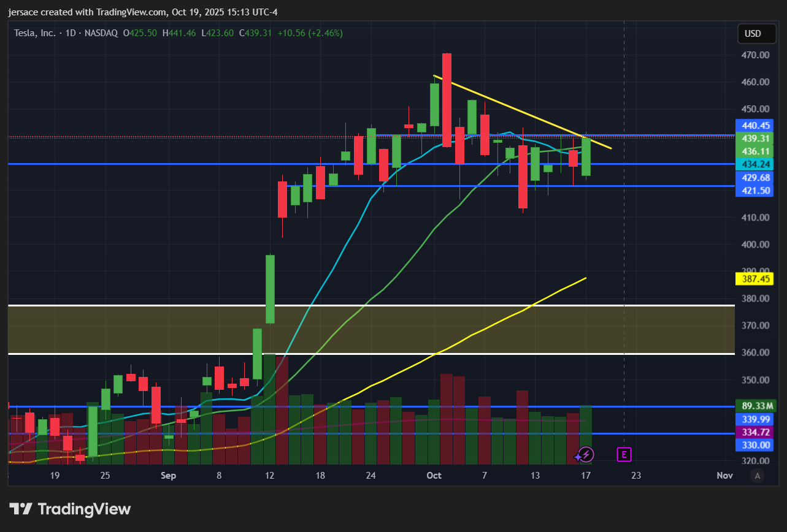This screenshot has width=787, height=532.
Task: Click the 339.99 blue price label
Action: click(756, 419)
